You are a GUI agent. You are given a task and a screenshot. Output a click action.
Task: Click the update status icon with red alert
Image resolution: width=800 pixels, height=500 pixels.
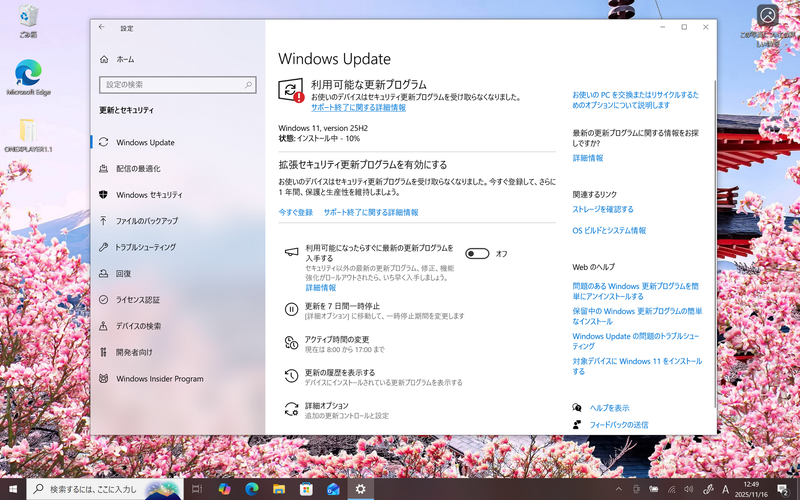point(291,90)
